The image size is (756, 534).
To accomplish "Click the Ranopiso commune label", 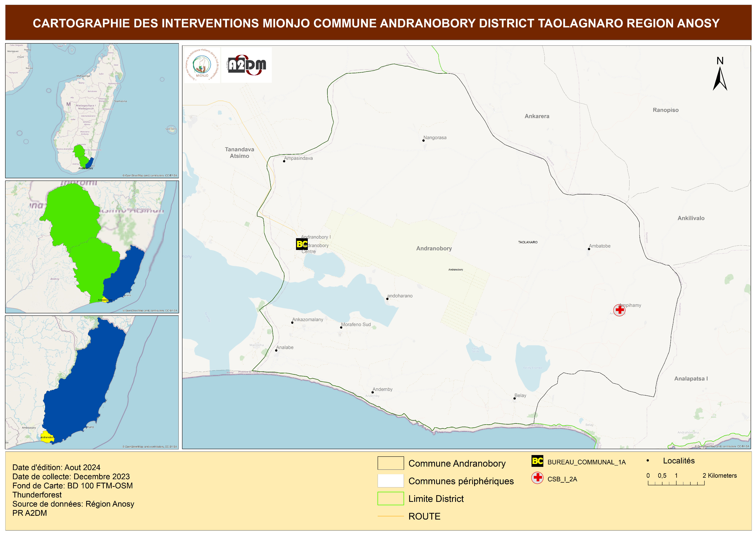I will pyautogui.click(x=665, y=110).
